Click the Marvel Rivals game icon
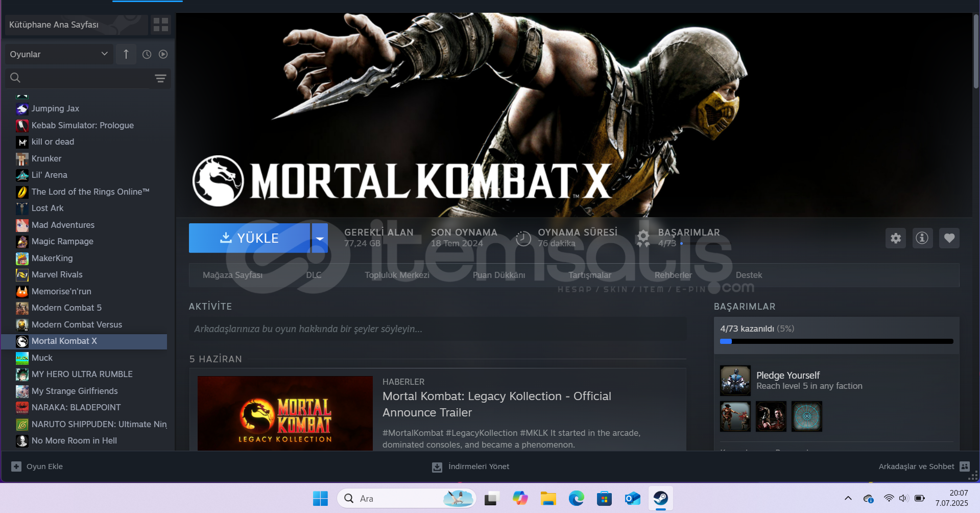The image size is (980, 513). 22,275
